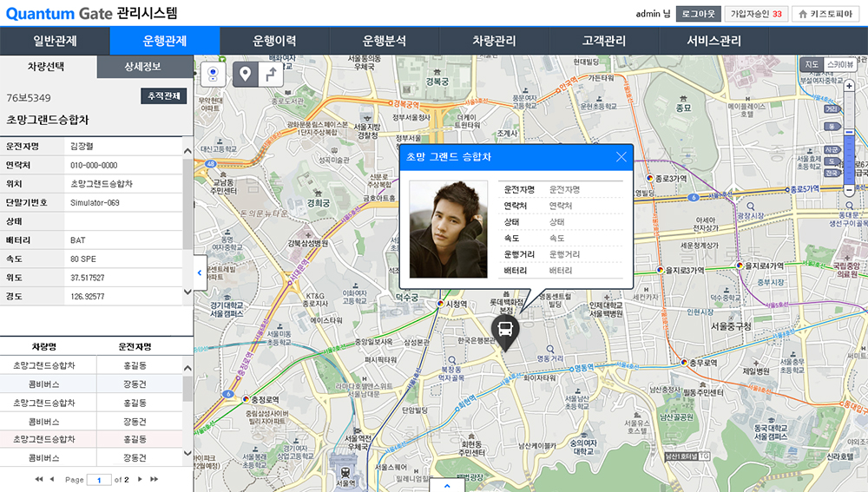Click the 추적관제 button
Image resolution: width=868 pixels, height=492 pixels.
164,96
